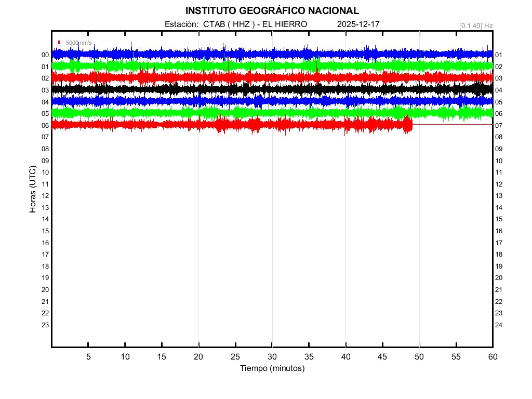Click the Horas (UTC) axis title

pos(33,190)
